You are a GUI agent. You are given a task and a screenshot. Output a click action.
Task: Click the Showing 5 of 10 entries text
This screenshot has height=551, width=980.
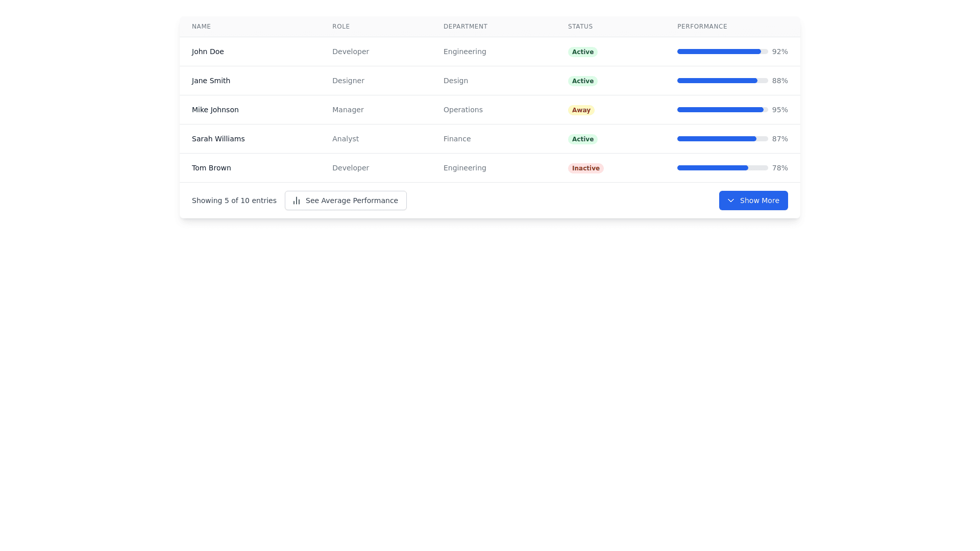234,201
